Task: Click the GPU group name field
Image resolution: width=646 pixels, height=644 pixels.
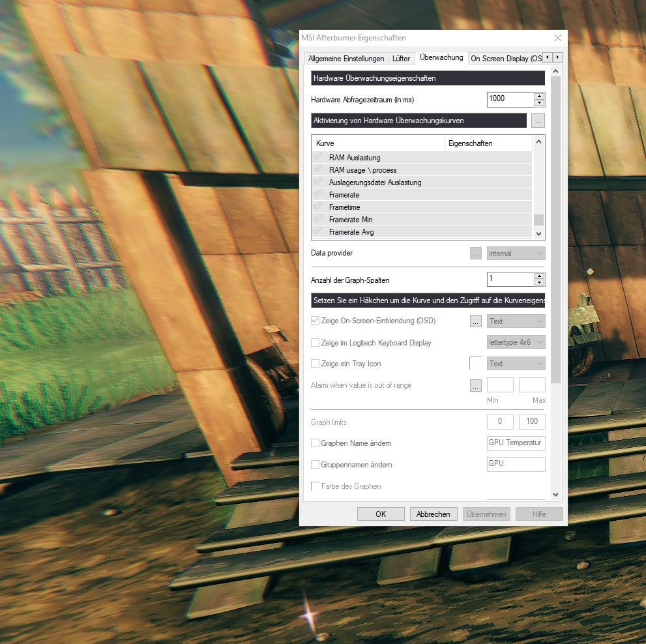Action: pos(516,464)
